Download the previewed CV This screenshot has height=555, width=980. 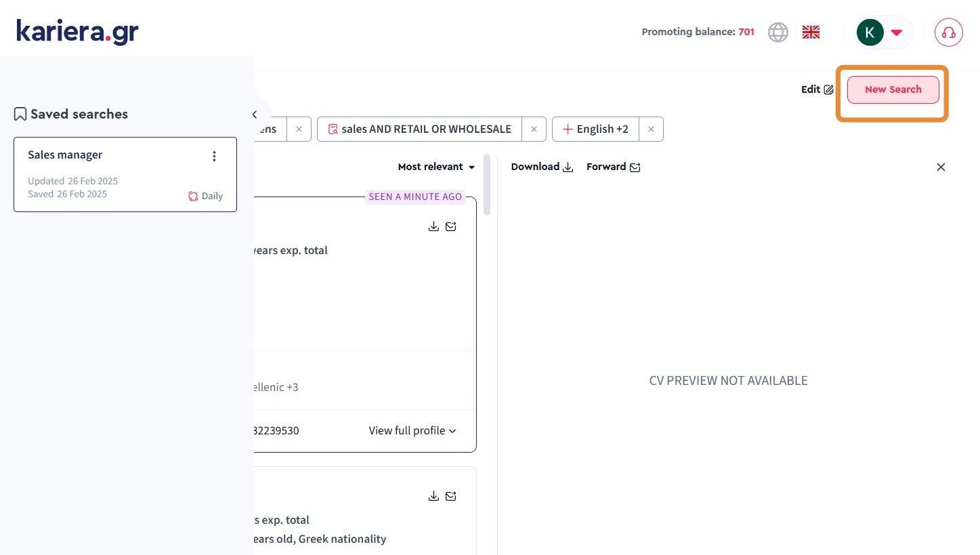click(542, 167)
